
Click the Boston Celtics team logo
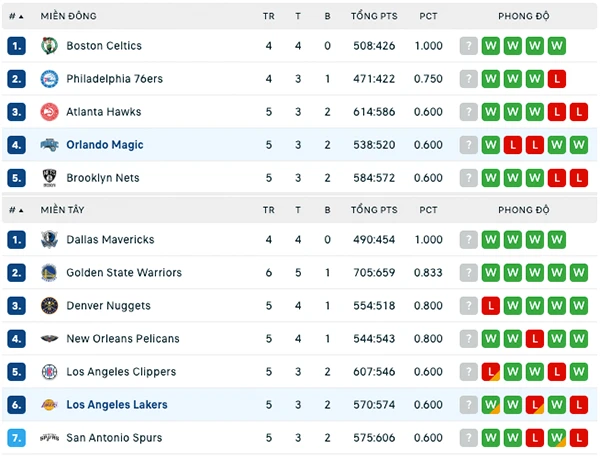[x=49, y=46]
